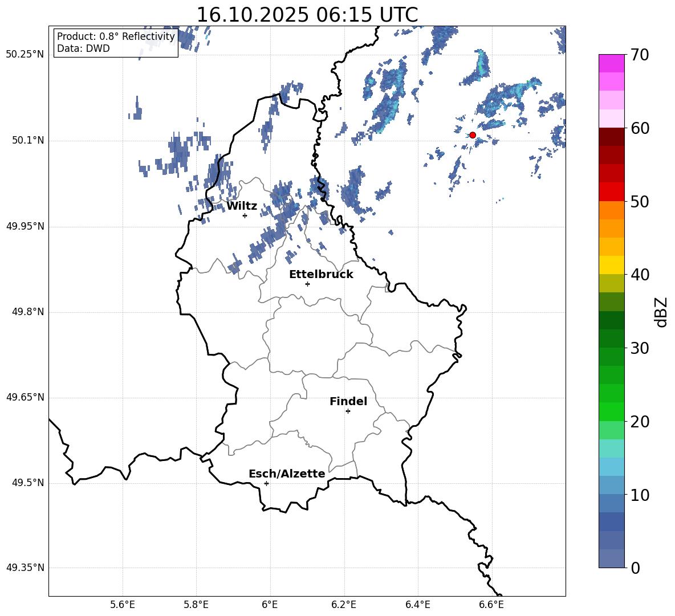
Task: Click the colorbar tick value 60
Action: pos(640,128)
